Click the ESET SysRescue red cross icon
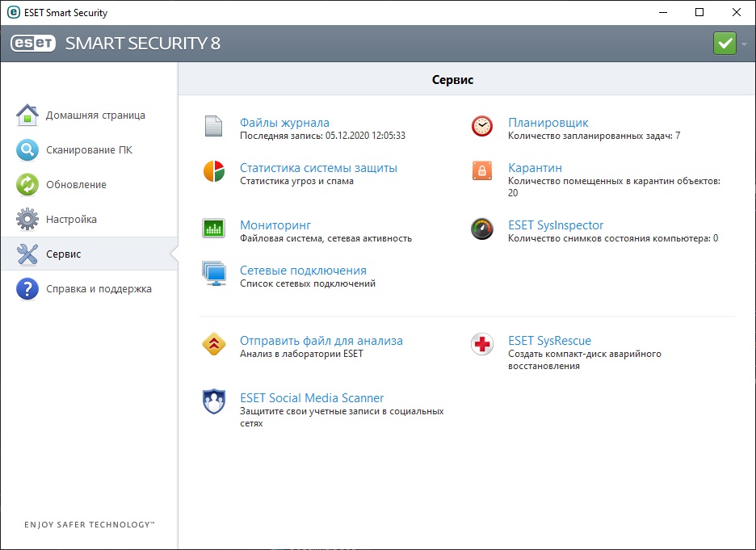The image size is (756, 550). (481, 345)
